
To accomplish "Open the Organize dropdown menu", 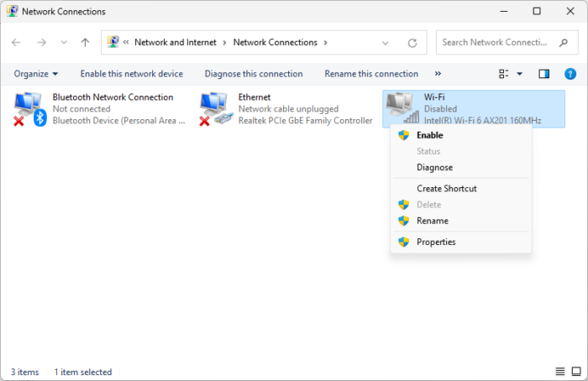I will click(x=36, y=74).
